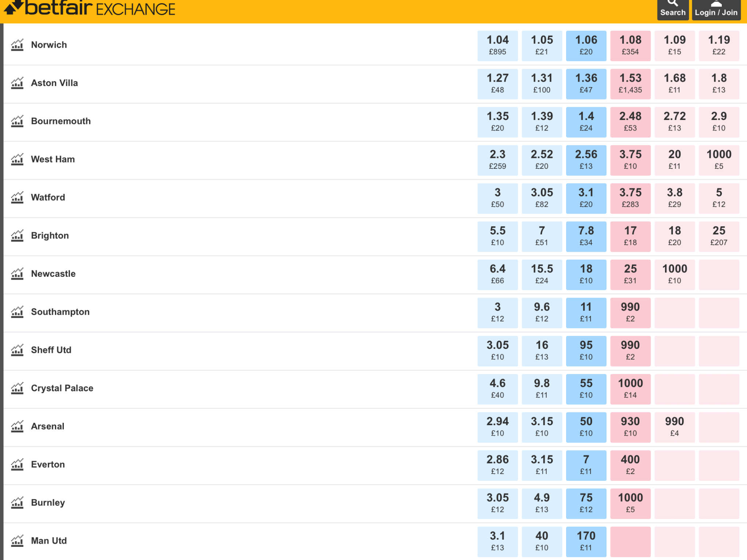Choose Watford lay price 3.75

coord(630,198)
